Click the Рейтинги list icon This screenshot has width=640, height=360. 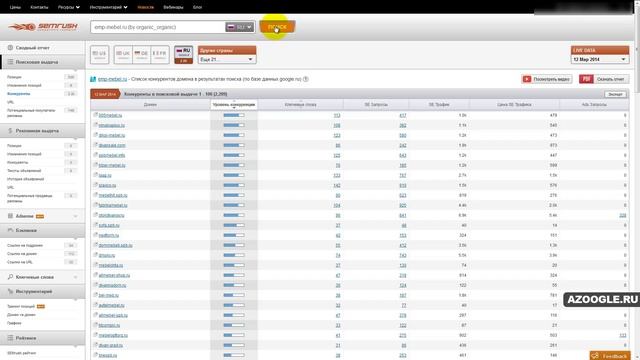[10, 338]
